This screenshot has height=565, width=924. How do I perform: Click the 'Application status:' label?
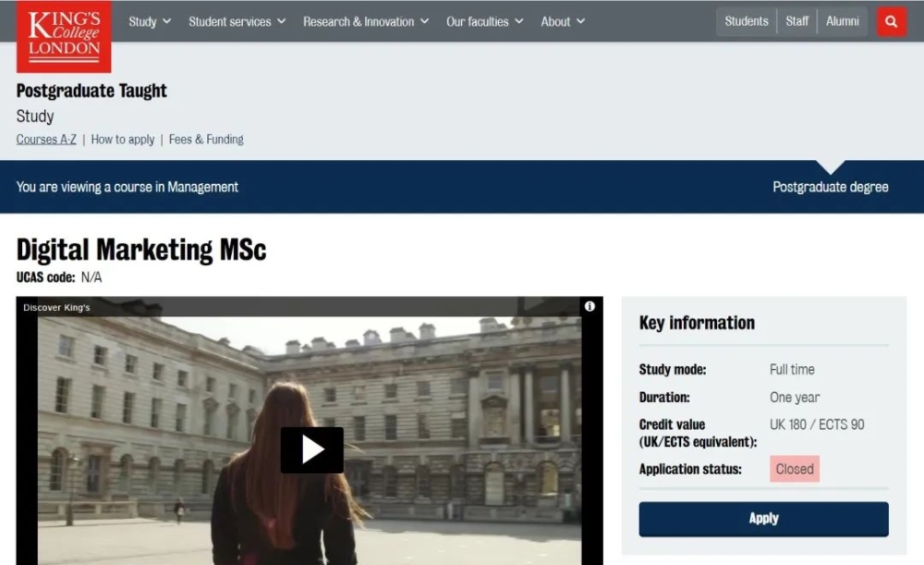click(690, 470)
